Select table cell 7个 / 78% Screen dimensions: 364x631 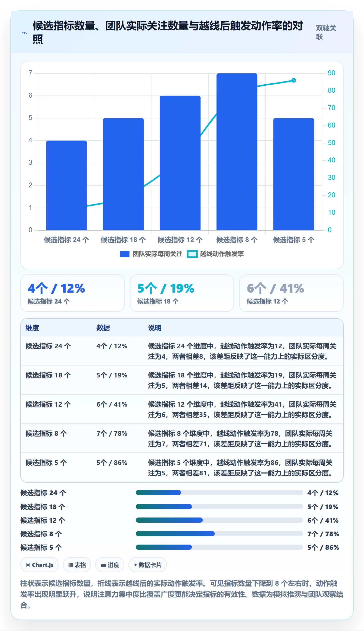(112, 433)
